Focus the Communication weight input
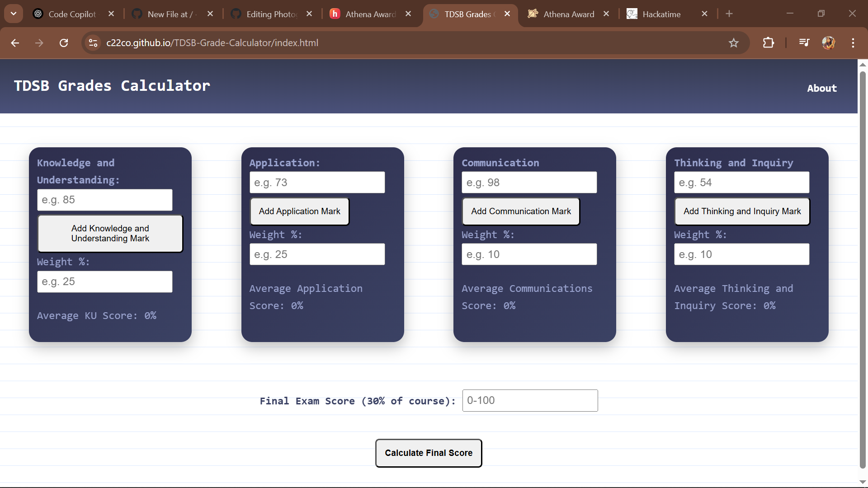The height and width of the screenshot is (488, 868). click(x=529, y=254)
